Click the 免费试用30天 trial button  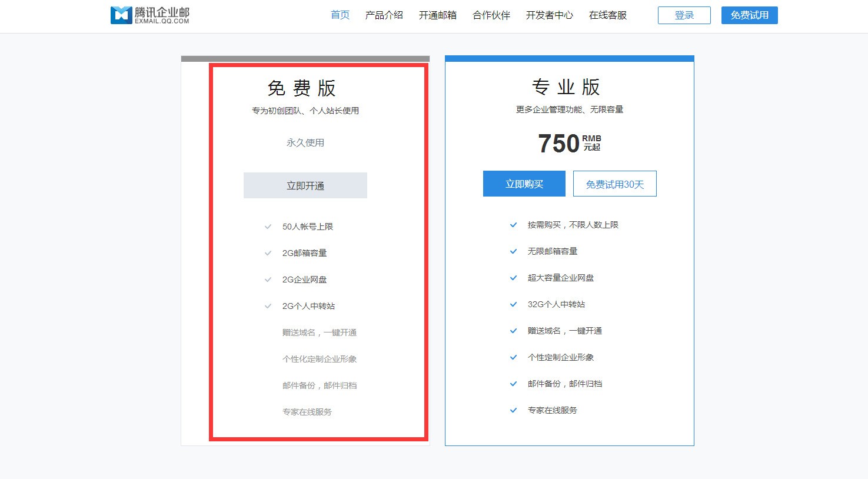pyautogui.click(x=614, y=184)
